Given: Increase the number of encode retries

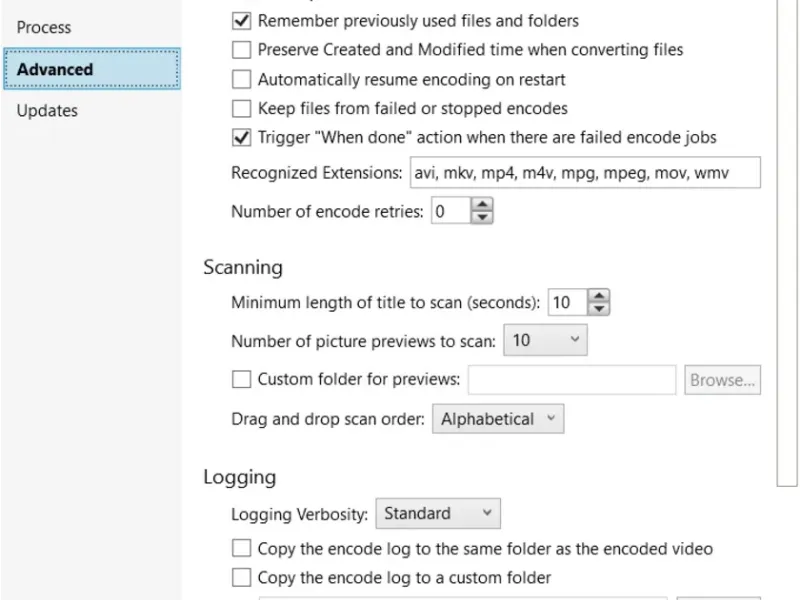Looking at the screenshot, I should 483,205.
